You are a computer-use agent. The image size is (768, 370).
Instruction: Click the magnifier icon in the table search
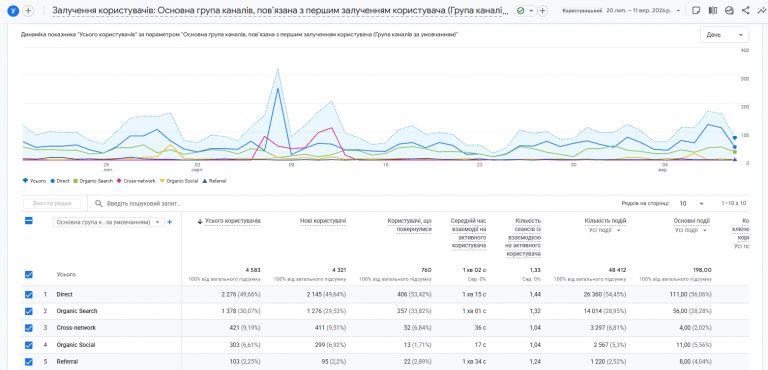(x=99, y=203)
